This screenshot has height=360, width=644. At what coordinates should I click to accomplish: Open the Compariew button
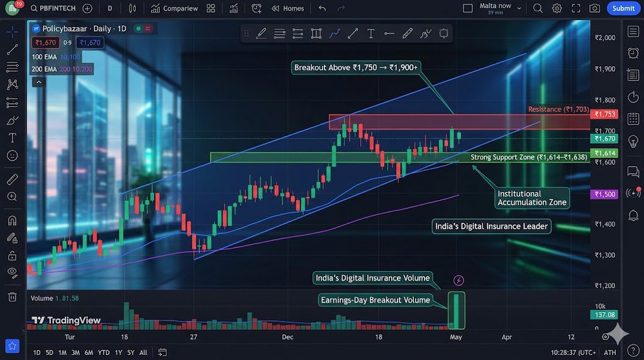click(x=174, y=8)
